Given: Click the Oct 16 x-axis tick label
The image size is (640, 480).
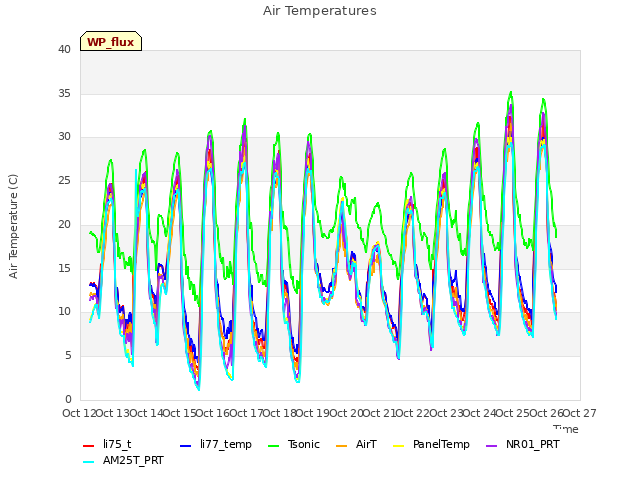Looking at the screenshot, I should pos(213,413).
